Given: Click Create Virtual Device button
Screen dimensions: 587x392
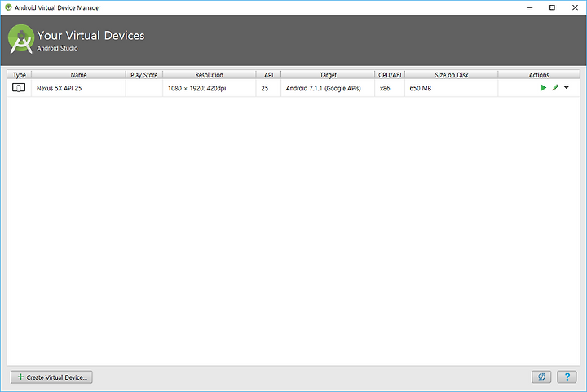Looking at the screenshot, I should click(x=51, y=377).
